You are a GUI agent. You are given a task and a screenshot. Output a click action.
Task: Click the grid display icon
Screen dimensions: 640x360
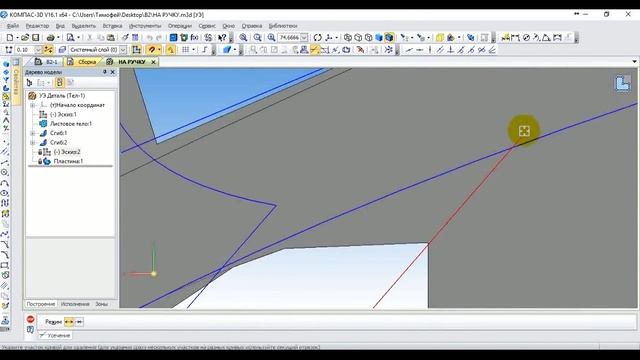[185, 50]
